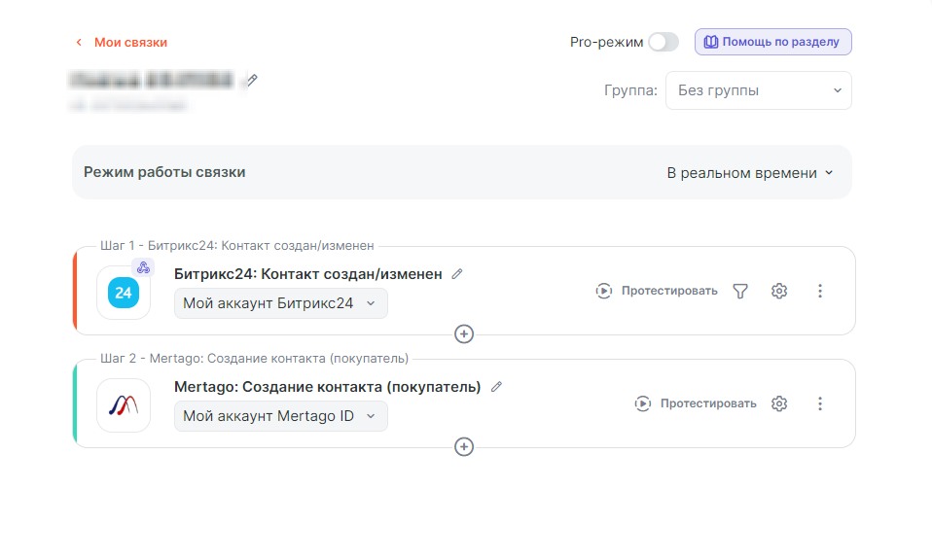Open the Группа dropdown showing Без группы

(758, 90)
